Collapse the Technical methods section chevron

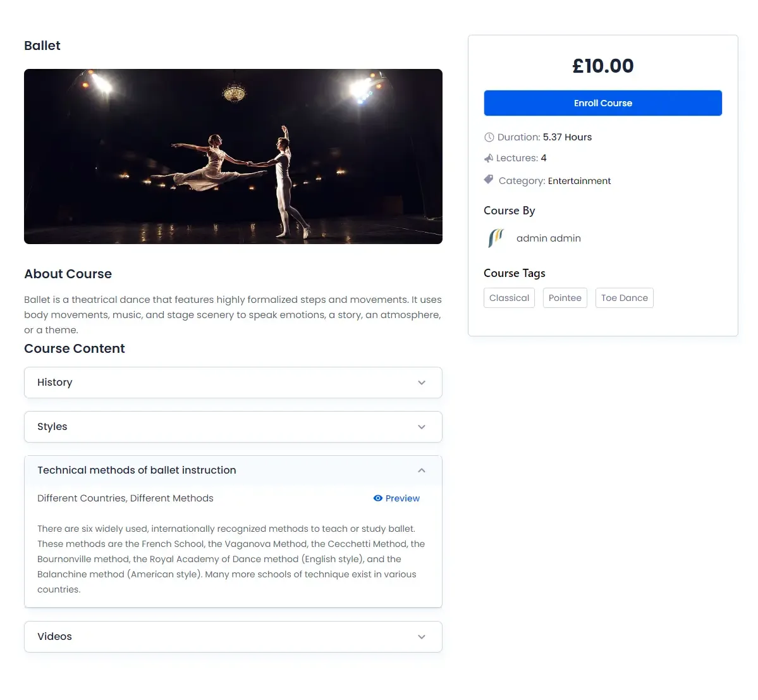tap(422, 470)
